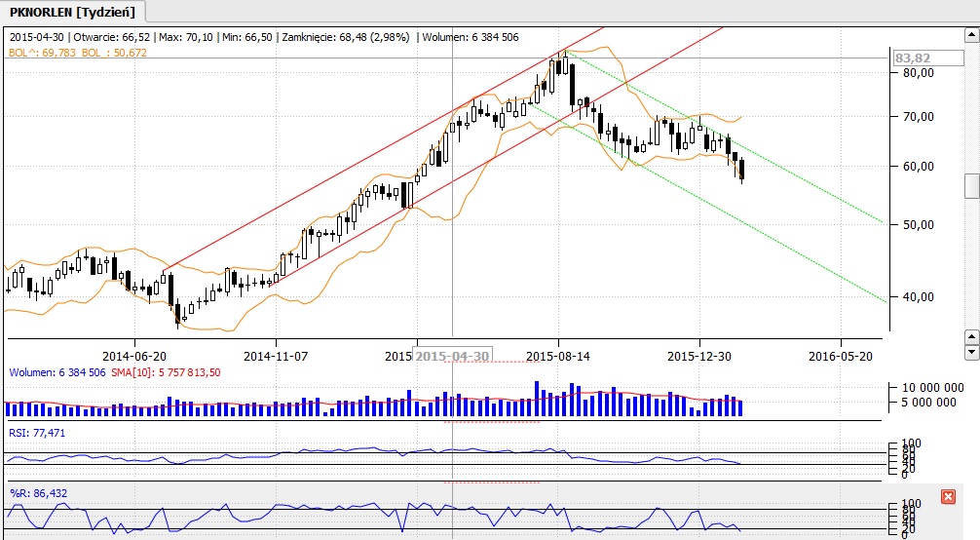980x540 pixels.
Task: Click the Otwarcie: 66,52 header value
Action: [x=112, y=37]
